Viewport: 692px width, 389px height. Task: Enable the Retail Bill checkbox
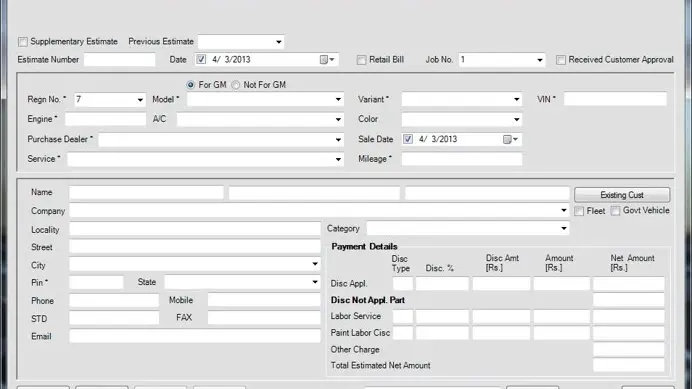click(361, 60)
